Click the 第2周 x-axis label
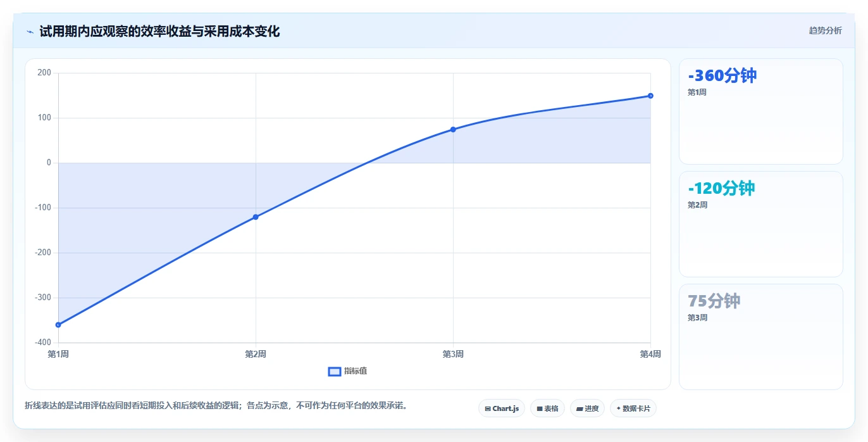868x442 pixels. click(x=256, y=355)
